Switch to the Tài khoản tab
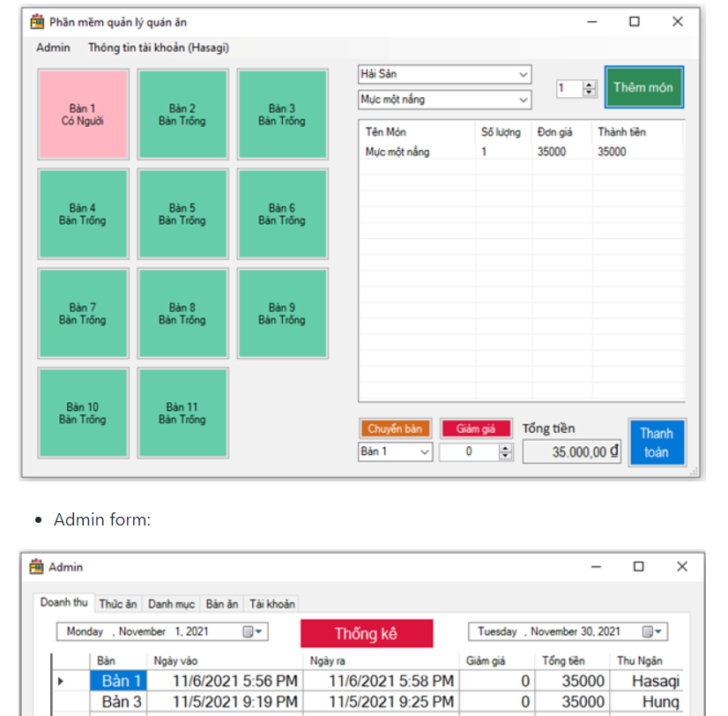Viewport: 728px width, 716px height. [x=272, y=604]
